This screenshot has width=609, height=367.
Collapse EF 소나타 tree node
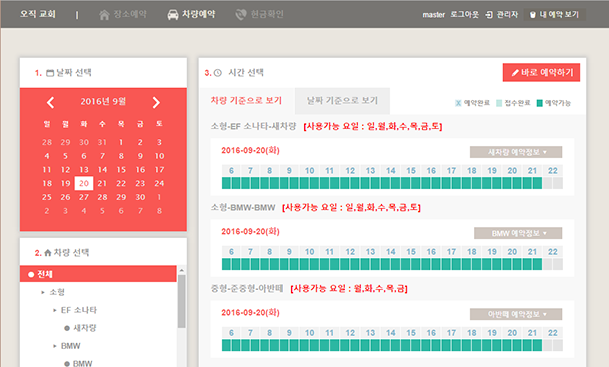55,310
